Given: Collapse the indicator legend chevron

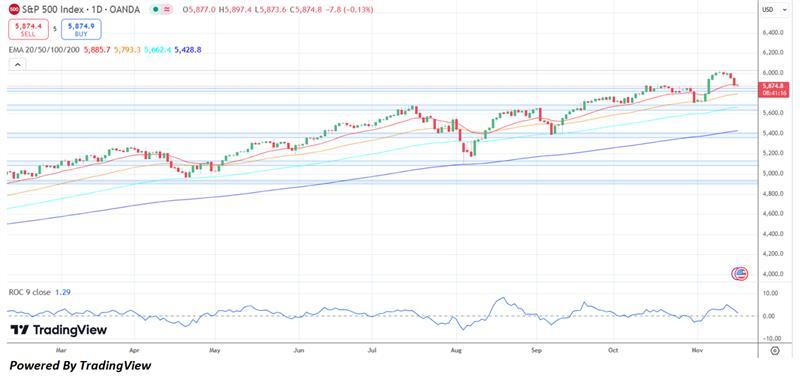Looking at the screenshot, I should click(x=17, y=65).
